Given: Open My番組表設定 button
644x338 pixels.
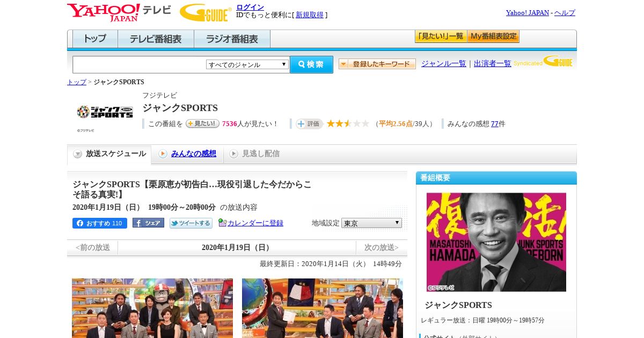Looking at the screenshot, I should pyautogui.click(x=493, y=36).
